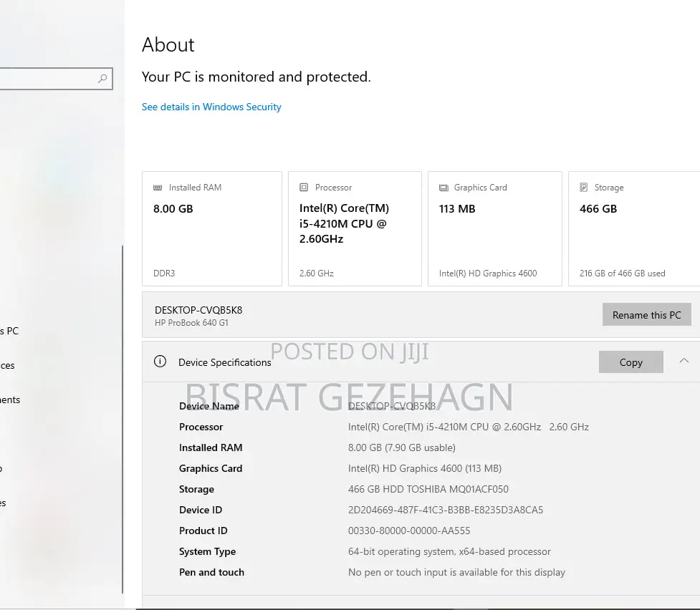Click the Device ID value text
The width and height of the screenshot is (700, 610).
pyautogui.click(x=445, y=510)
